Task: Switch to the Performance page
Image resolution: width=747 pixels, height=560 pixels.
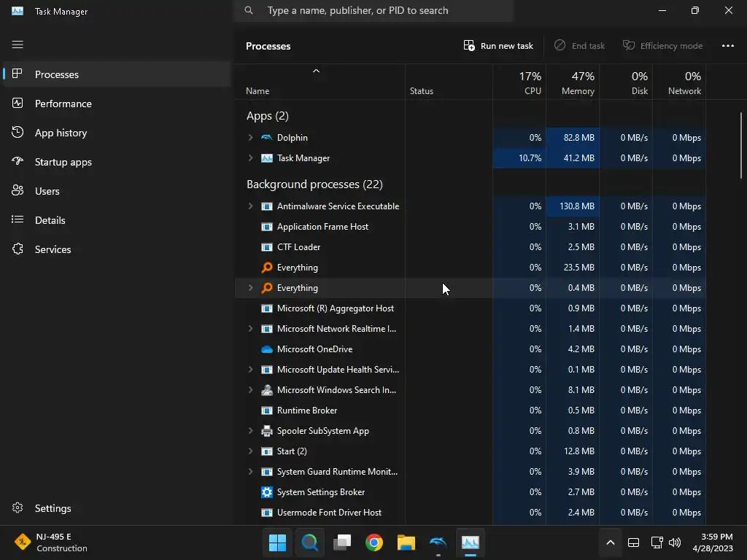Action: pyautogui.click(x=117, y=104)
